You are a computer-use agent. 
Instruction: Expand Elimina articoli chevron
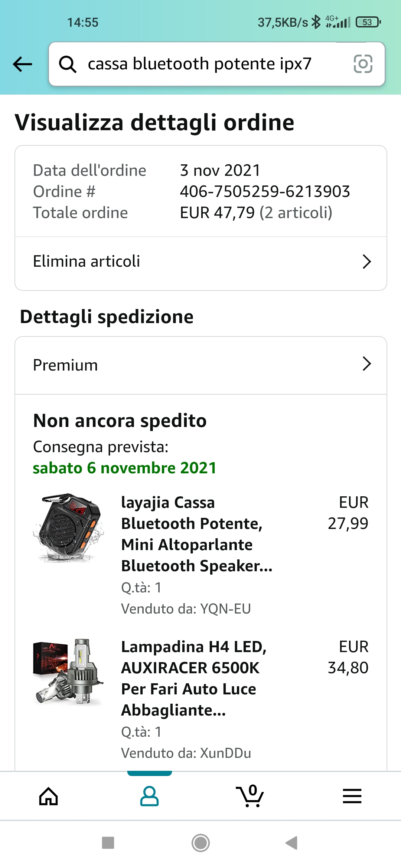(x=366, y=262)
